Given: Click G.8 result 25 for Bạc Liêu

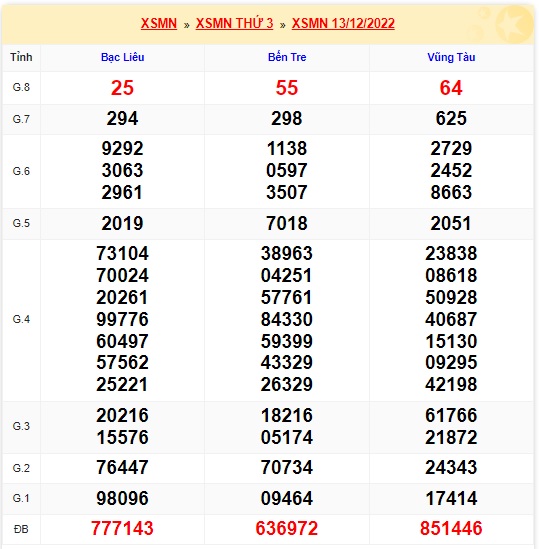Looking at the screenshot, I should [x=123, y=88].
